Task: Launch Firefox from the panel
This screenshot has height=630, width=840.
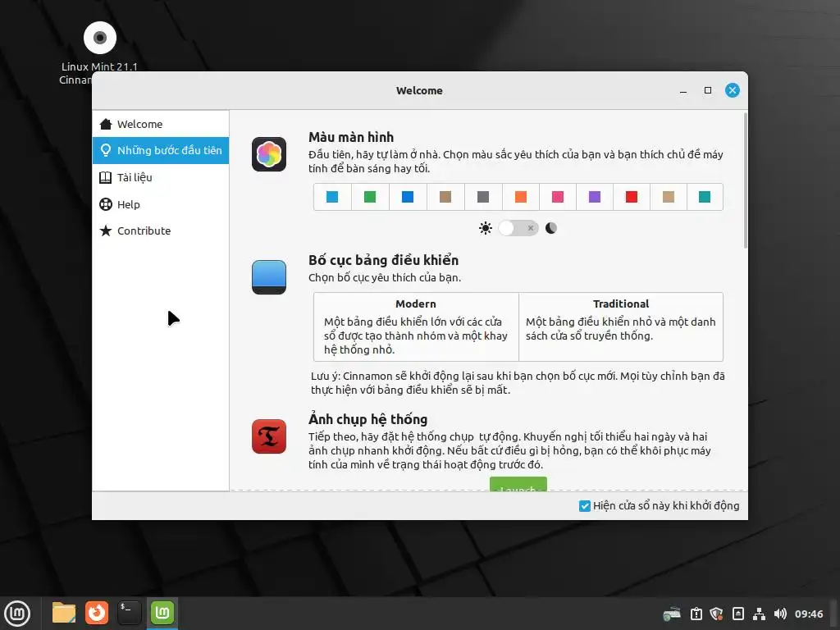Action: [x=97, y=614]
